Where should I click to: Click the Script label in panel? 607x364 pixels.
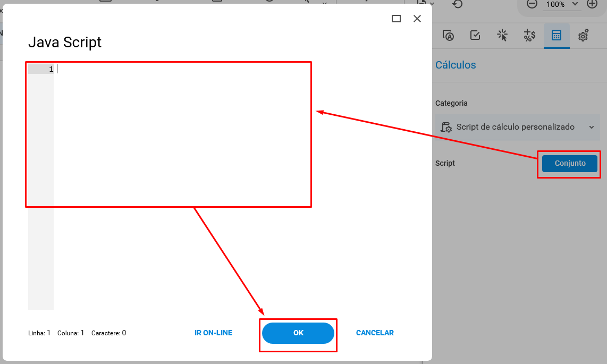445,163
